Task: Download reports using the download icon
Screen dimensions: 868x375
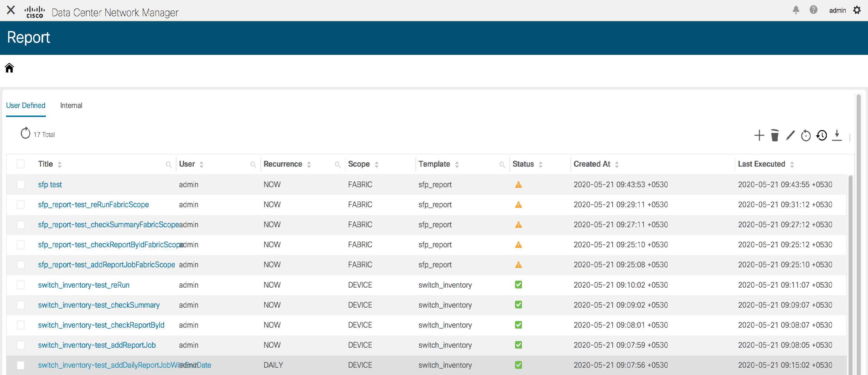Action: click(x=837, y=136)
